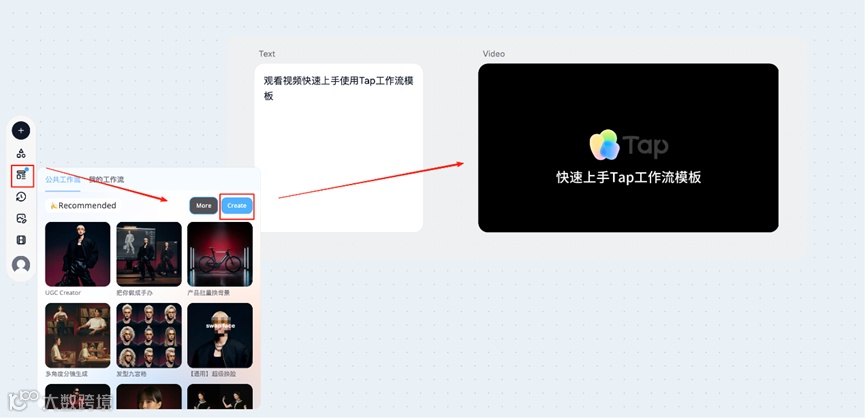865x418 pixels.
Task: Click the More button
Action: pos(204,206)
